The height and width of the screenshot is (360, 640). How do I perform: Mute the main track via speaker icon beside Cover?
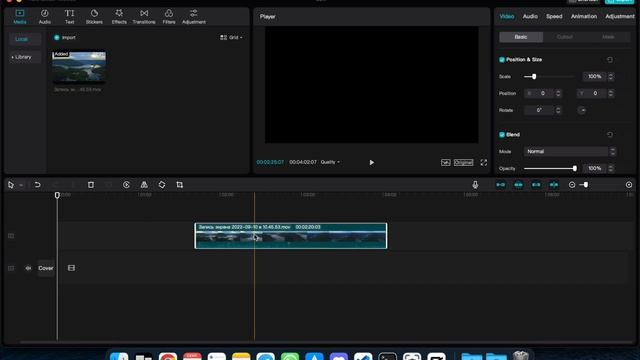click(x=28, y=268)
